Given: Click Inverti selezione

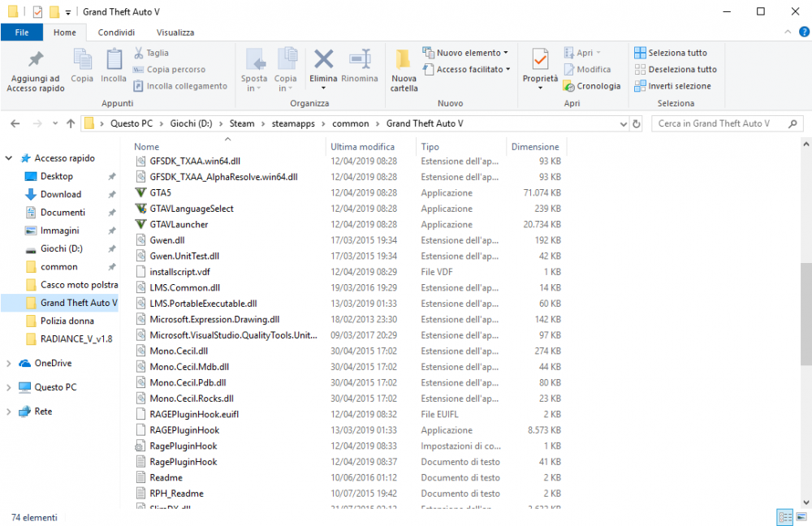Looking at the screenshot, I should tap(672, 86).
